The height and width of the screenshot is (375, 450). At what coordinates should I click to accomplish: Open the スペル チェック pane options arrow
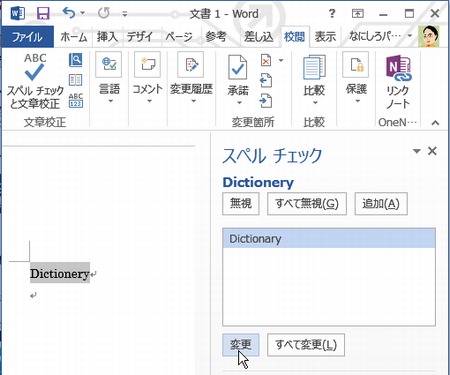[x=417, y=151]
